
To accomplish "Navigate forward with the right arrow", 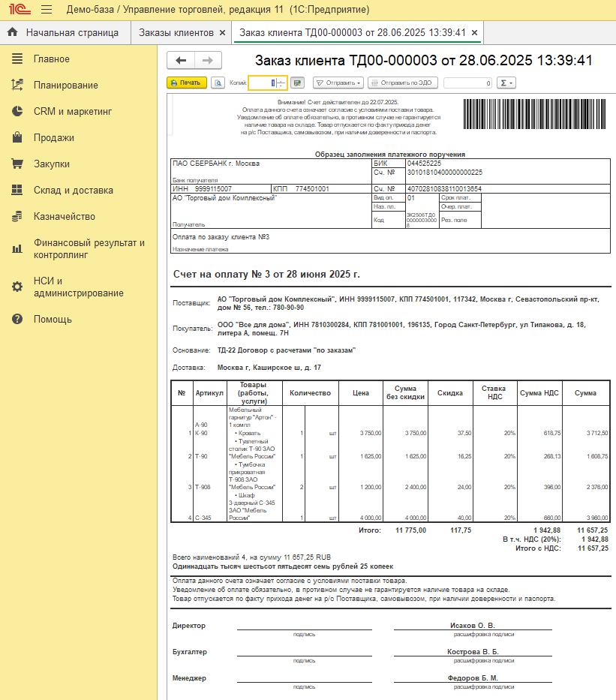I will tap(208, 60).
